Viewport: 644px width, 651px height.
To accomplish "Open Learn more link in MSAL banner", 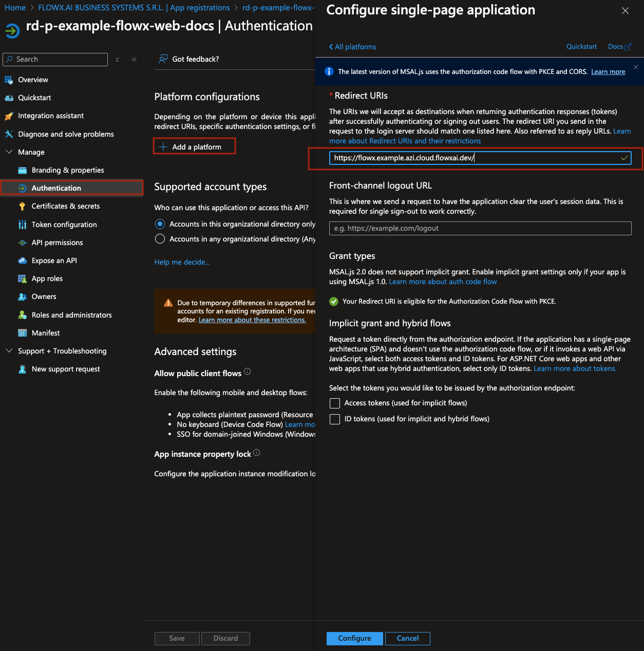I will 608,72.
